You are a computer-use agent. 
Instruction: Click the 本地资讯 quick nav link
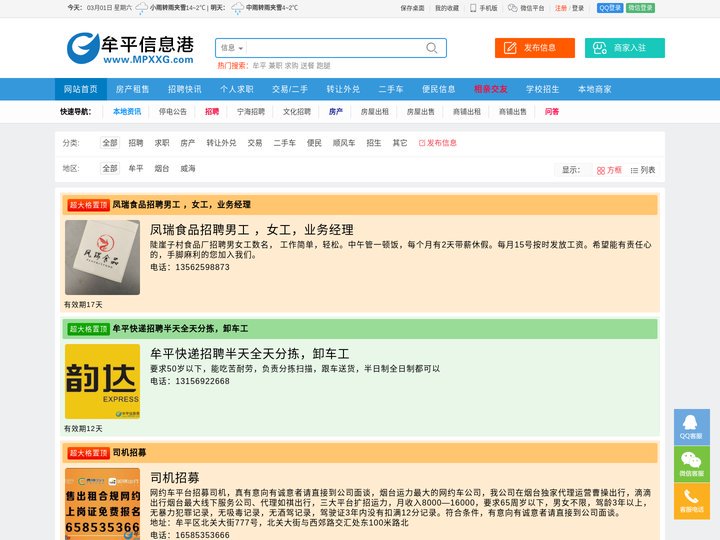point(127,112)
